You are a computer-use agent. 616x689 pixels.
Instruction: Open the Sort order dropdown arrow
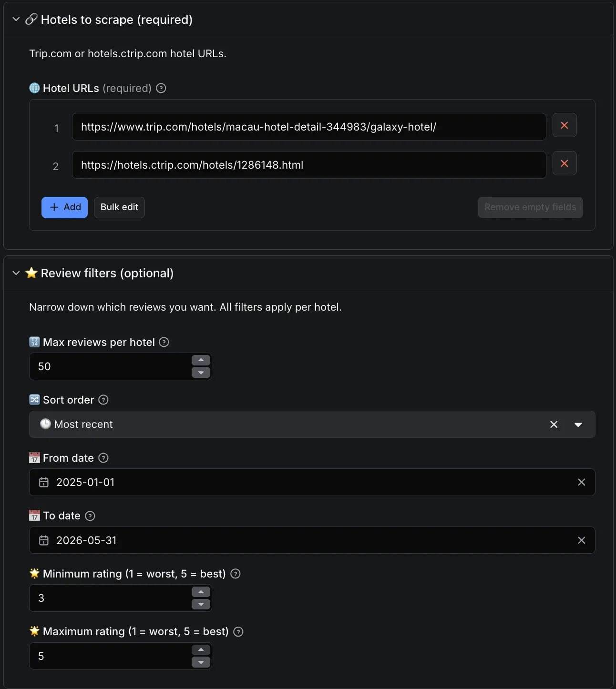tap(578, 425)
